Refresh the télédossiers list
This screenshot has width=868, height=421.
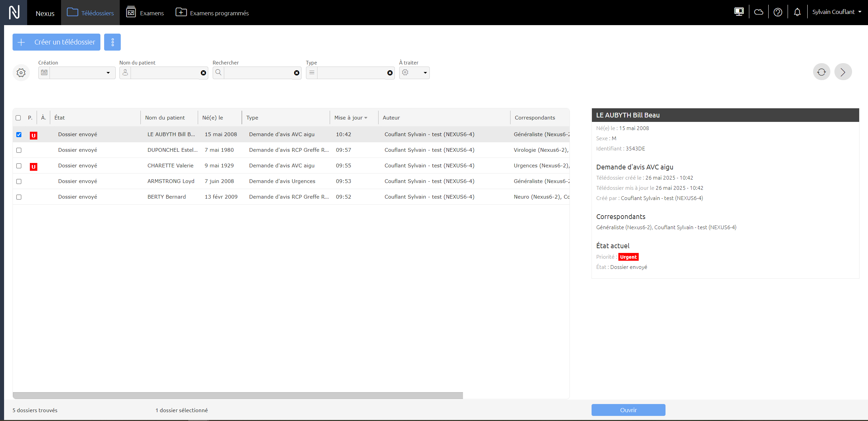(822, 72)
